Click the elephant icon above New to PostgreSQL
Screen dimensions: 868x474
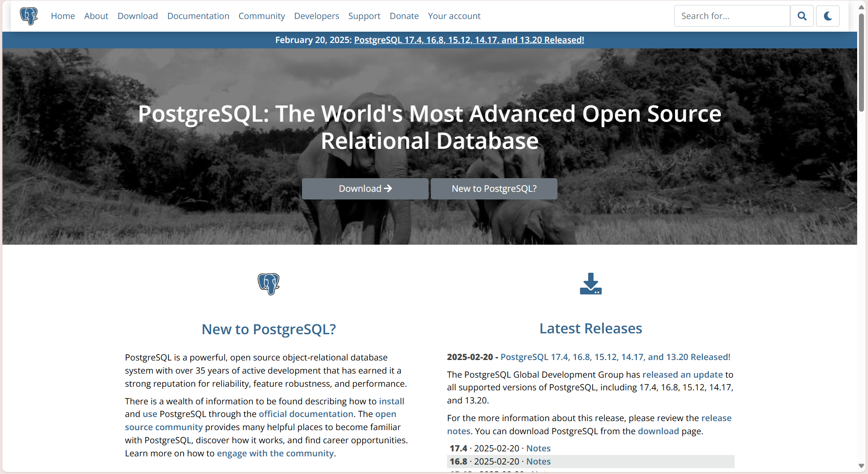coord(269,284)
